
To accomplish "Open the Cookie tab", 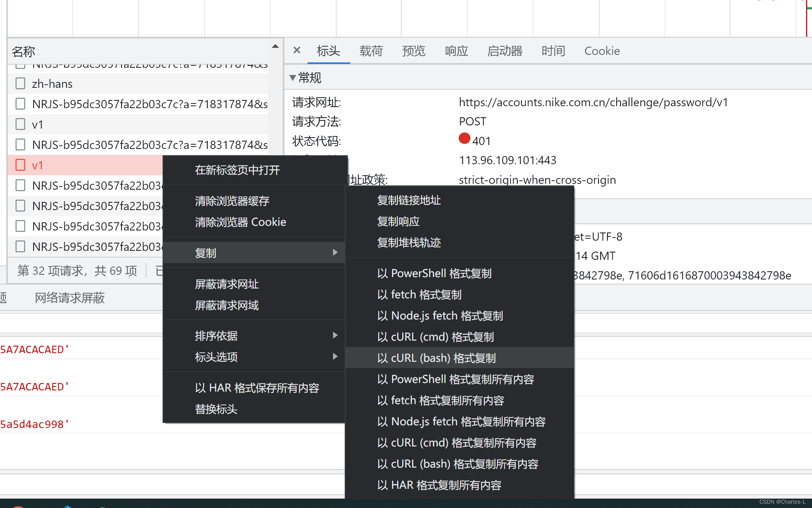I will coord(602,51).
